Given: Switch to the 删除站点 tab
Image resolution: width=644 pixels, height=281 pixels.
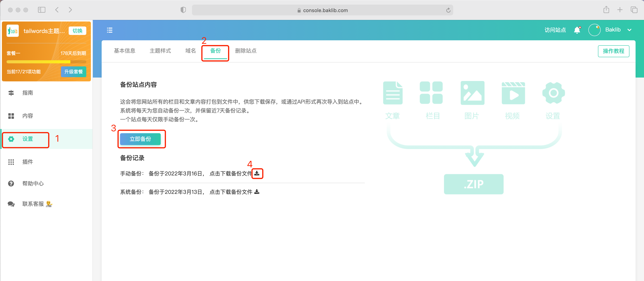Looking at the screenshot, I should click(246, 51).
